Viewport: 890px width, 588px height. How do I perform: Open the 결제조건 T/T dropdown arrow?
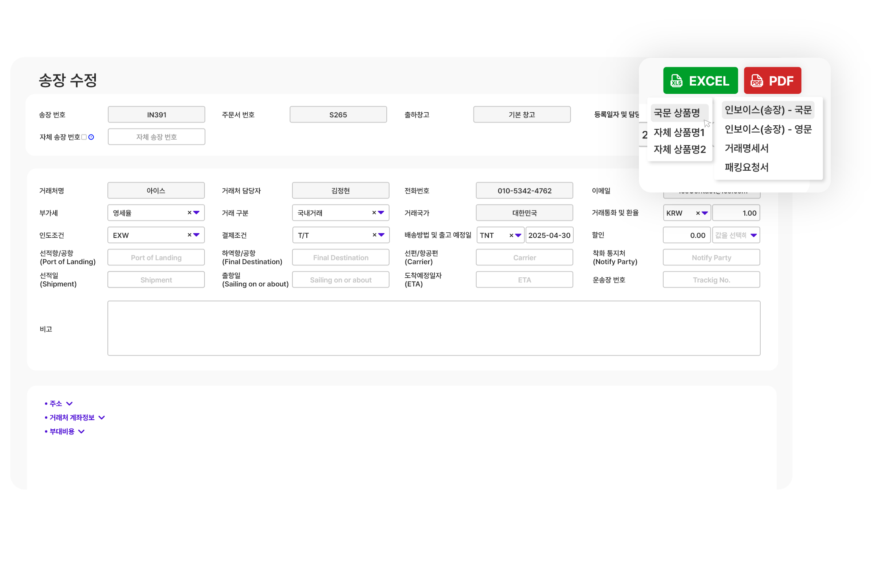pos(382,235)
